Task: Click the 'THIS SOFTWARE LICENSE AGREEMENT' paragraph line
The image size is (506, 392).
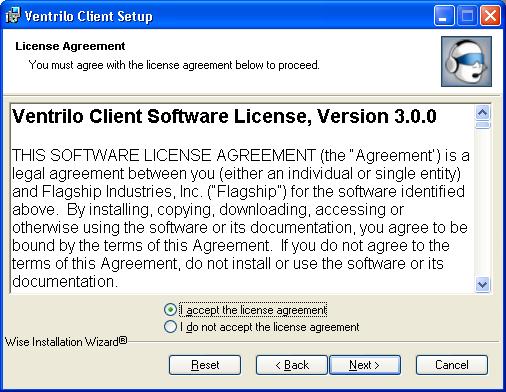Action: coord(241,155)
